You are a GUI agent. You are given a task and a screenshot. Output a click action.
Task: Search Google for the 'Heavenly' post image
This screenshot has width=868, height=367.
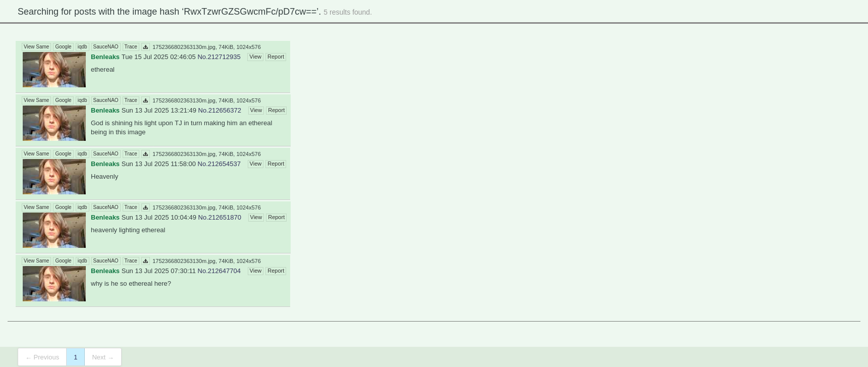coord(63,154)
